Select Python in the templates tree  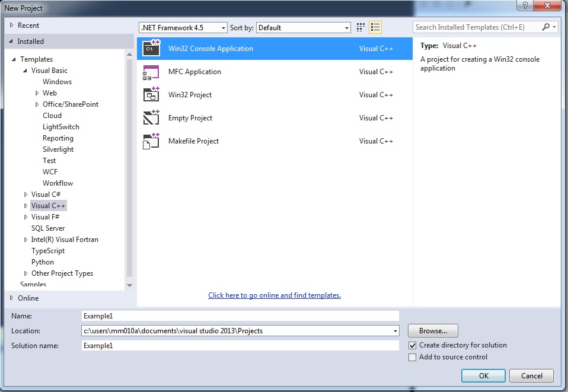(43, 262)
